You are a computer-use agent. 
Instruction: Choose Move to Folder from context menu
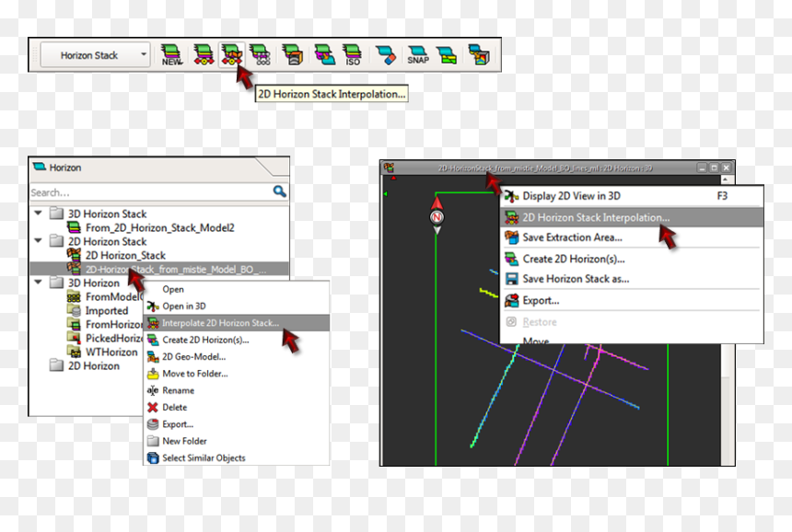(237, 374)
